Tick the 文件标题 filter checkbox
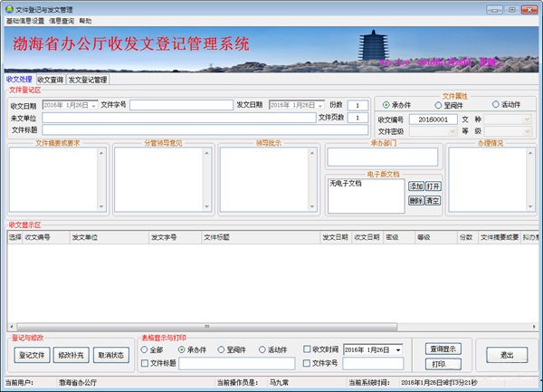543x392 pixels. tap(146, 363)
